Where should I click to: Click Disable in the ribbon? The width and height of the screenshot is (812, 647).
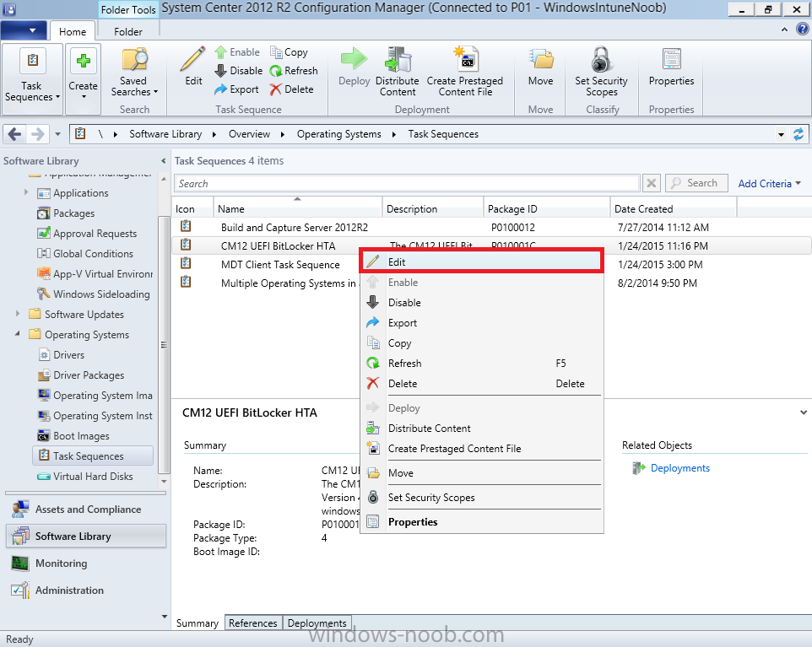pos(239,70)
